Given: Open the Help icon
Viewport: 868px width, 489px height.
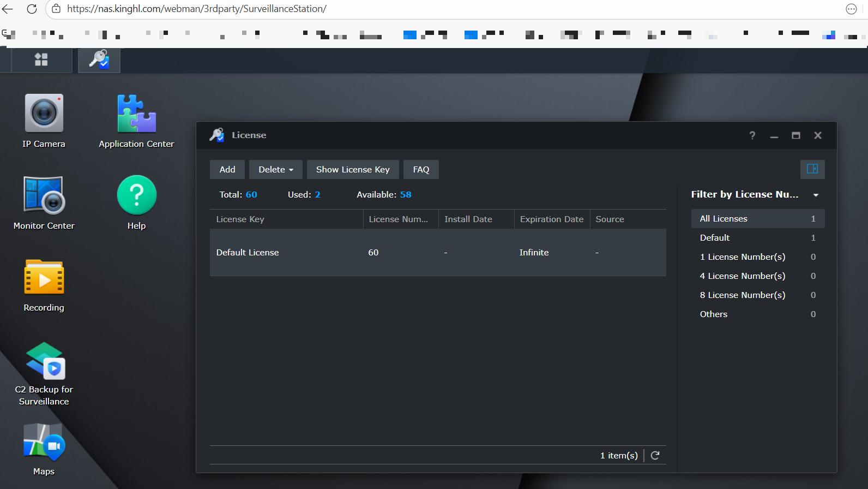Looking at the screenshot, I should 136,195.
